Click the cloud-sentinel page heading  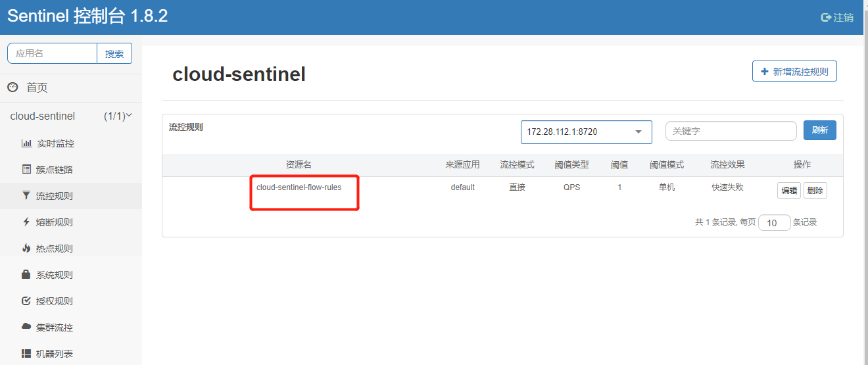point(239,74)
